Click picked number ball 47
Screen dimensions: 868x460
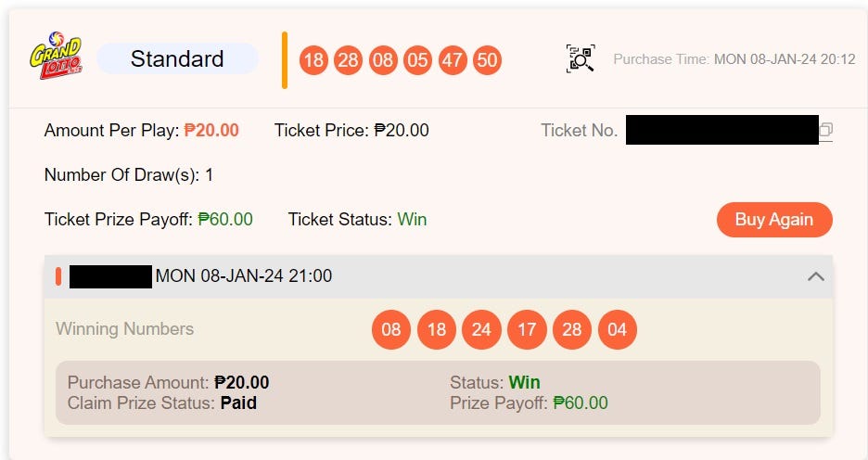point(453,61)
